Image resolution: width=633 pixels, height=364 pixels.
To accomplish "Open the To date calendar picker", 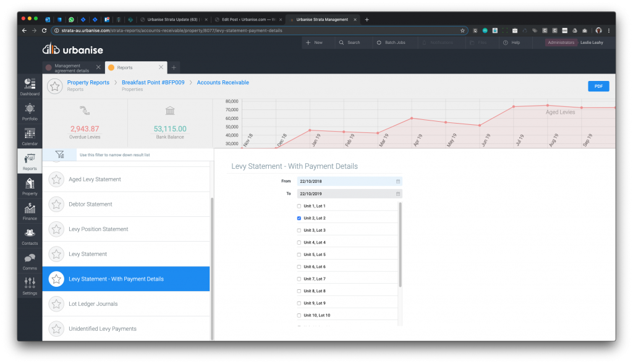I will point(398,193).
